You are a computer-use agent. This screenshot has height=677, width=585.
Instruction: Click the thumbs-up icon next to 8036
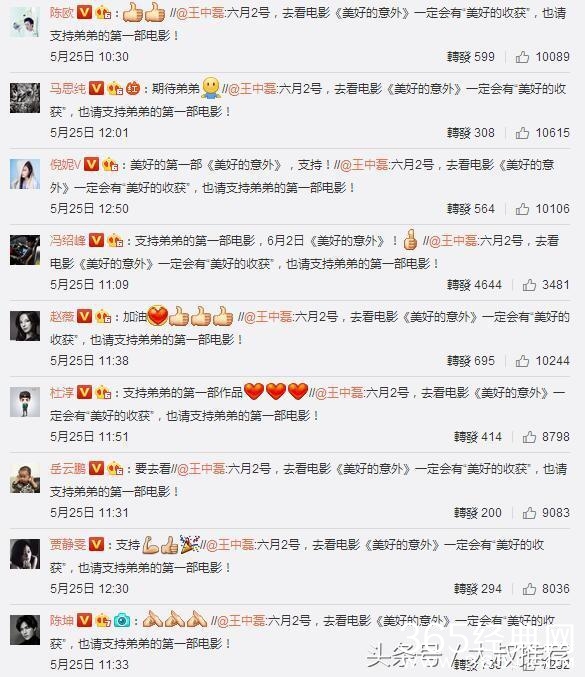(x=529, y=588)
